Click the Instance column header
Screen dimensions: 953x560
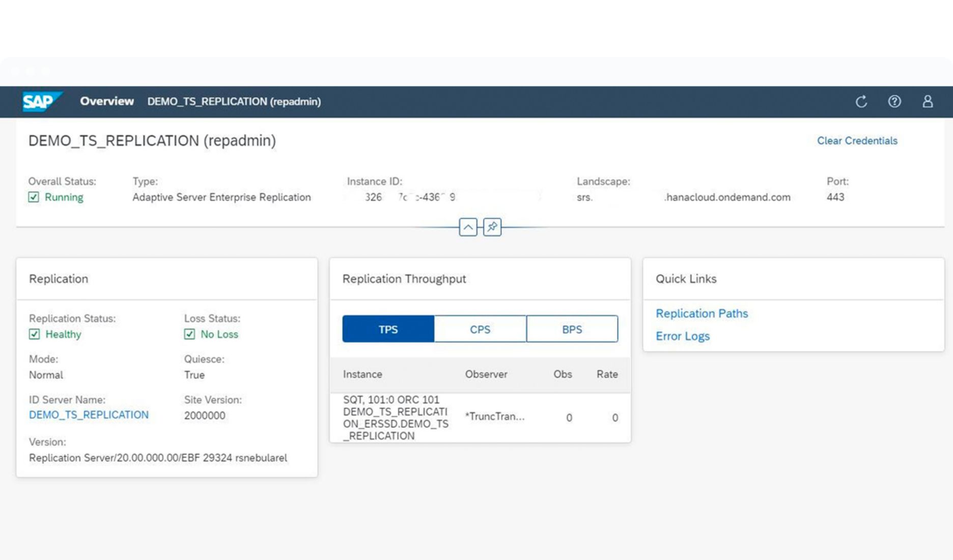click(x=362, y=374)
